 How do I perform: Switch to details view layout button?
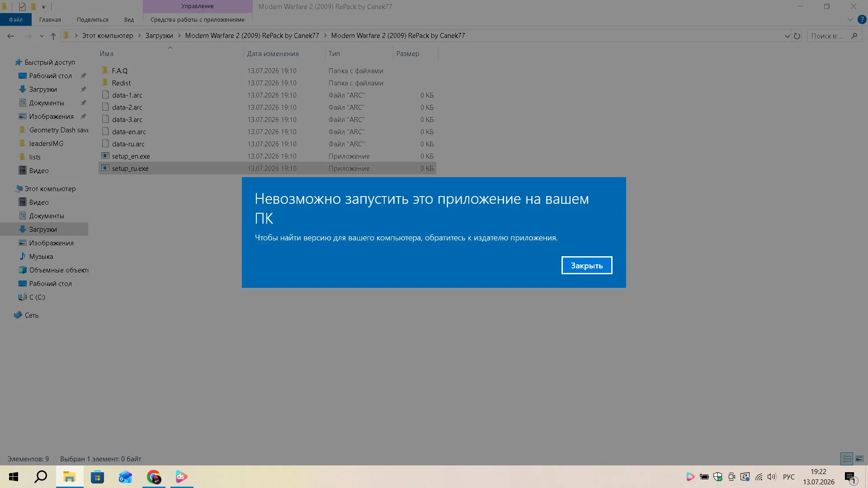tap(847, 459)
